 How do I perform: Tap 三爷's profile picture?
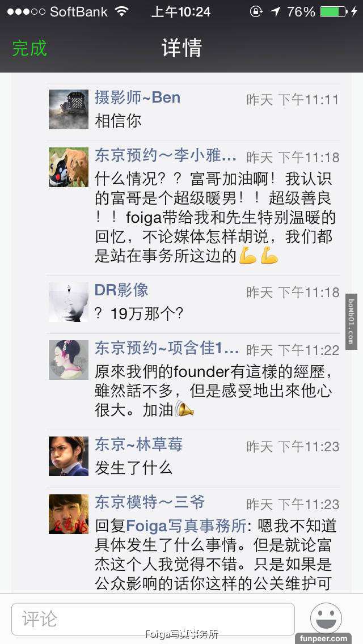coord(69,514)
